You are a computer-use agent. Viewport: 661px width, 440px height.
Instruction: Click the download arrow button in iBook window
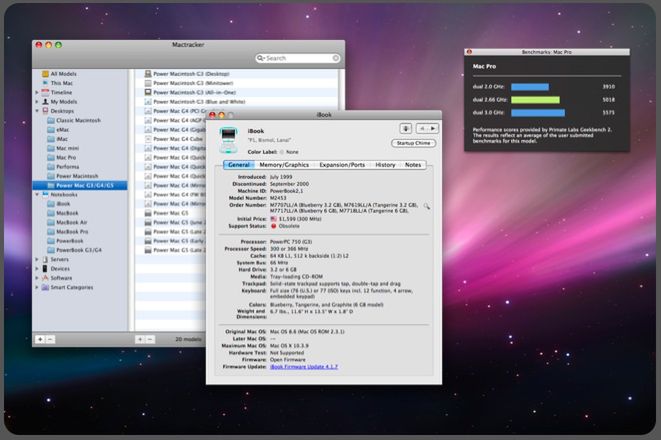(406, 129)
